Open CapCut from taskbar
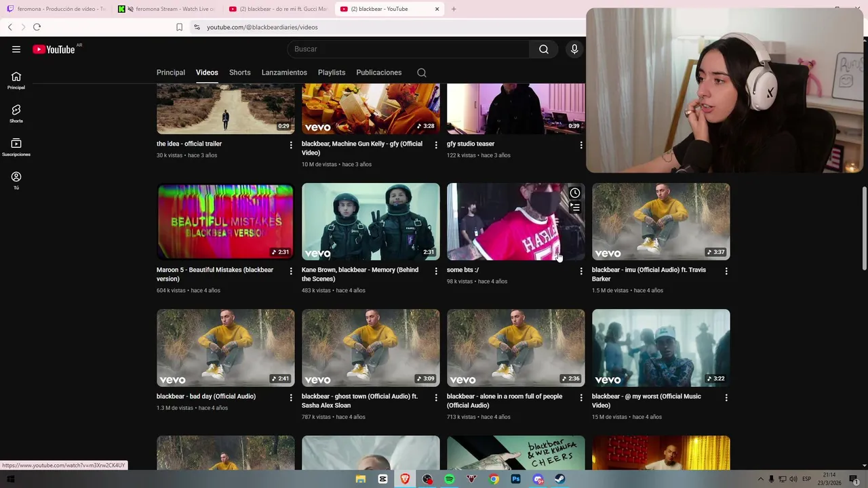 [382, 479]
